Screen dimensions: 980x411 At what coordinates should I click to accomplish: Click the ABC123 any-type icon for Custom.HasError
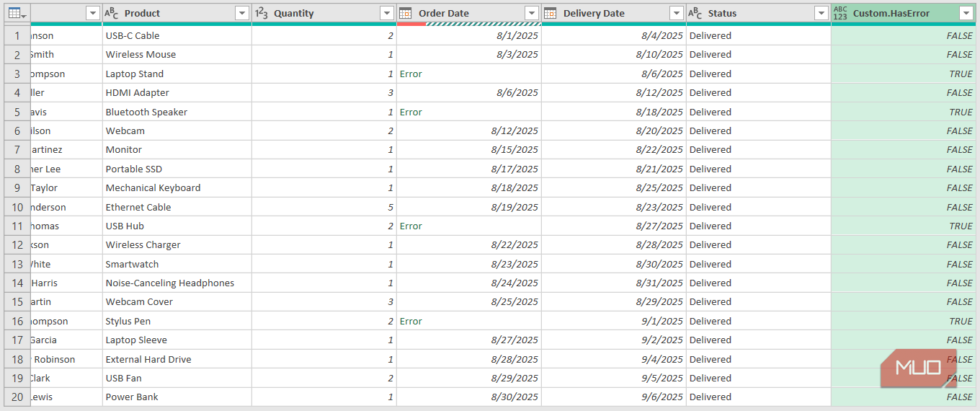click(x=840, y=13)
